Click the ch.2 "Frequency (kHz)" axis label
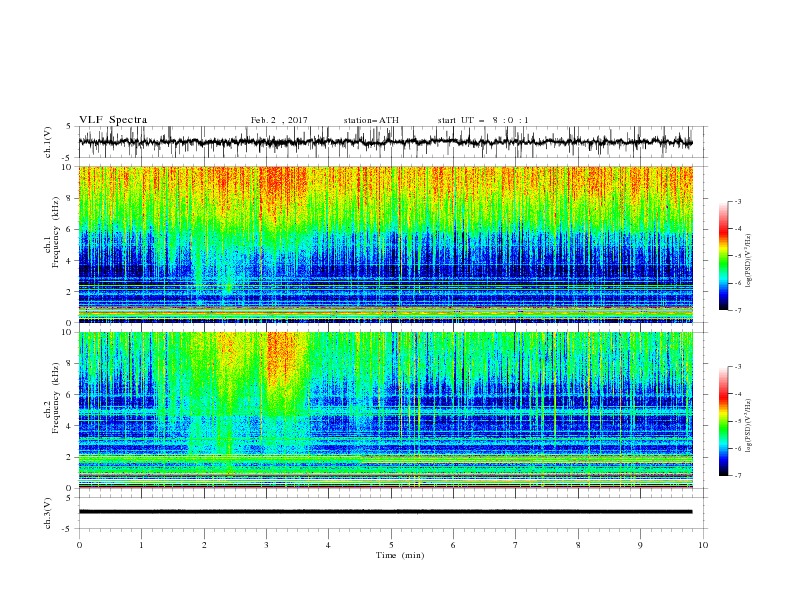This screenshot has height=612, width=792. tap(56, 398)
